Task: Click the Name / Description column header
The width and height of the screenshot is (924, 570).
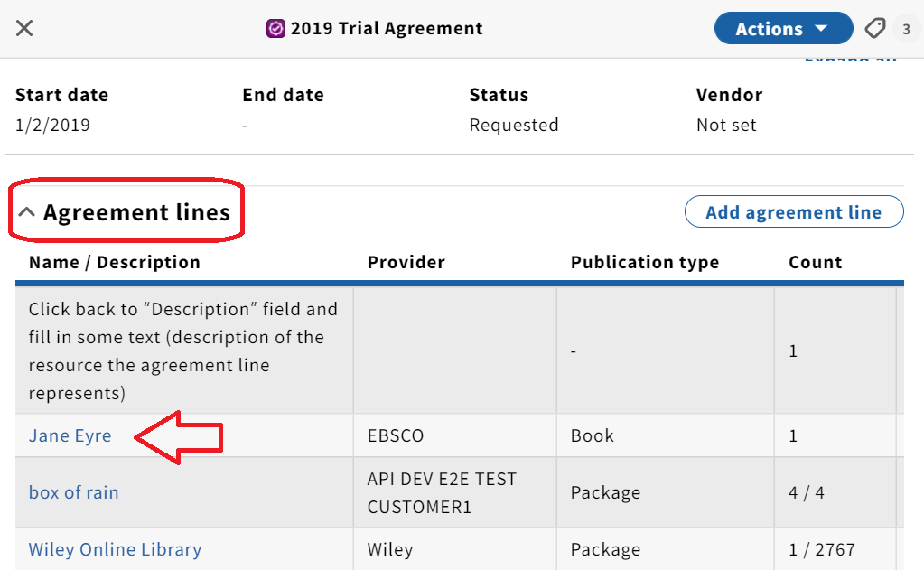Action: coord(115,262)
